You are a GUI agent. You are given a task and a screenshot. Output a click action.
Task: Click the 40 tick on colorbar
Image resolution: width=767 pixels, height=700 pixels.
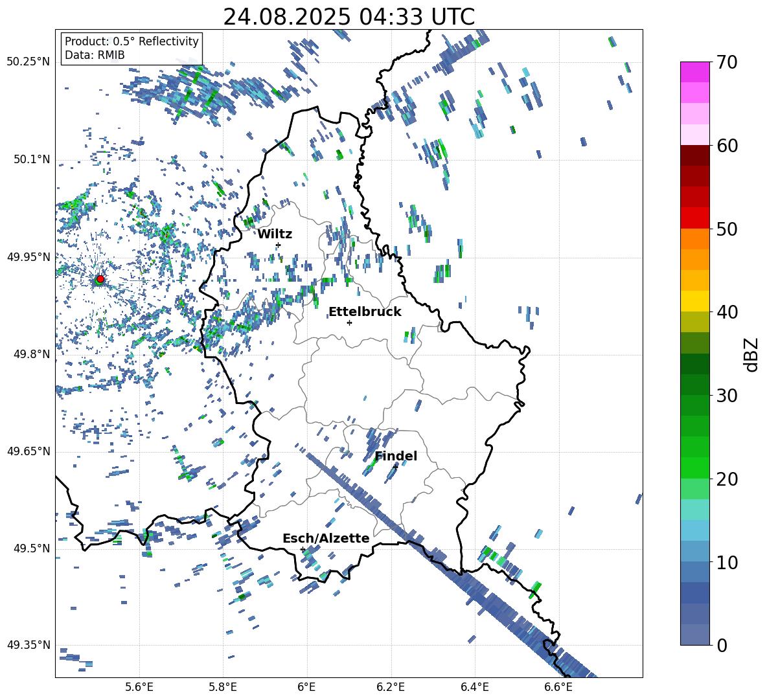[727, 312]
